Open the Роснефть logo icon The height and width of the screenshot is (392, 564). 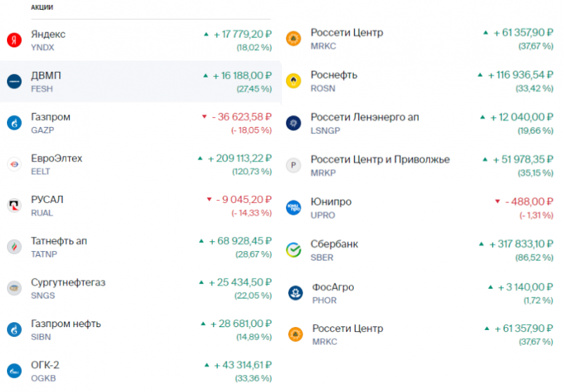point(294,81)
